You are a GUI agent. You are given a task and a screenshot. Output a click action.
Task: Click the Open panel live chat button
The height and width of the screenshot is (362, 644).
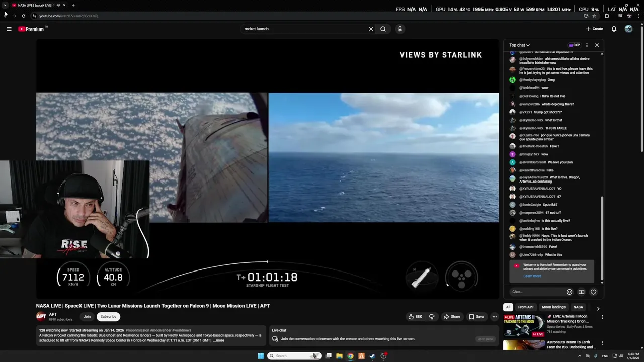486,339
